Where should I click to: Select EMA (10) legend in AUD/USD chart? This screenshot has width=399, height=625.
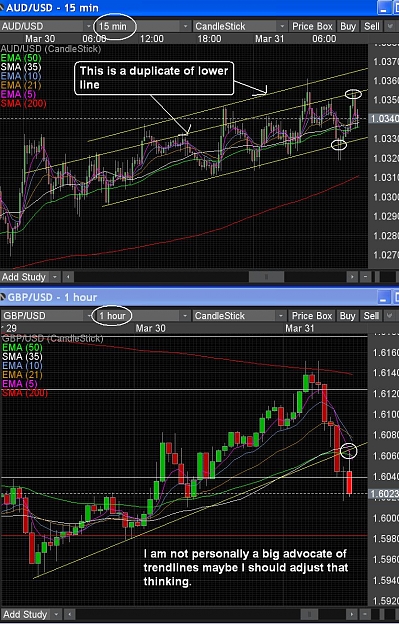tap(21, 76)
